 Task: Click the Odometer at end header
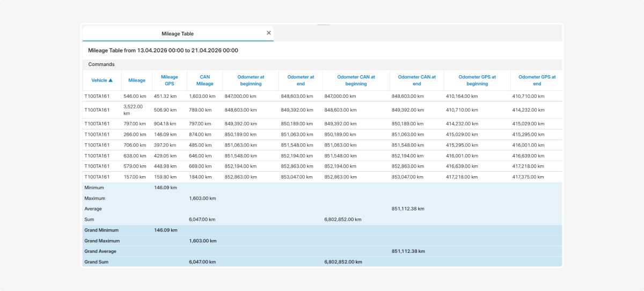301,81
